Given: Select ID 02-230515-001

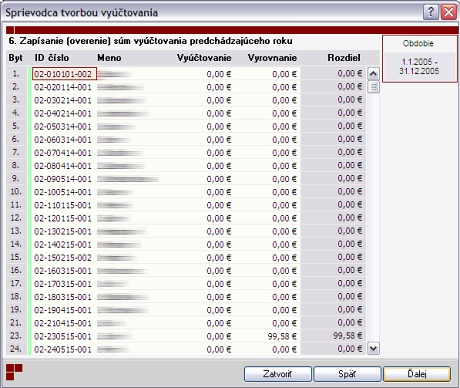Looking at the screenshot, I should point(63,336).
